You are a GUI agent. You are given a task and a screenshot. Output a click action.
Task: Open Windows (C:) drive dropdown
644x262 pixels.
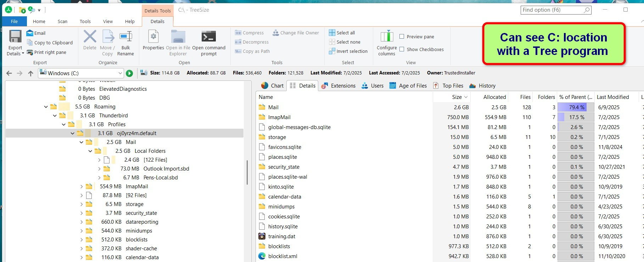(120, 73)
